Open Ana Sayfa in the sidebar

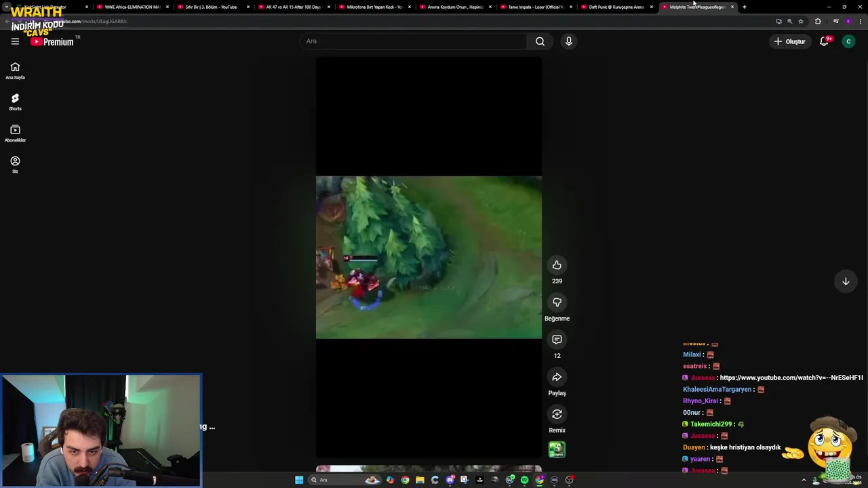click(15, 70)
